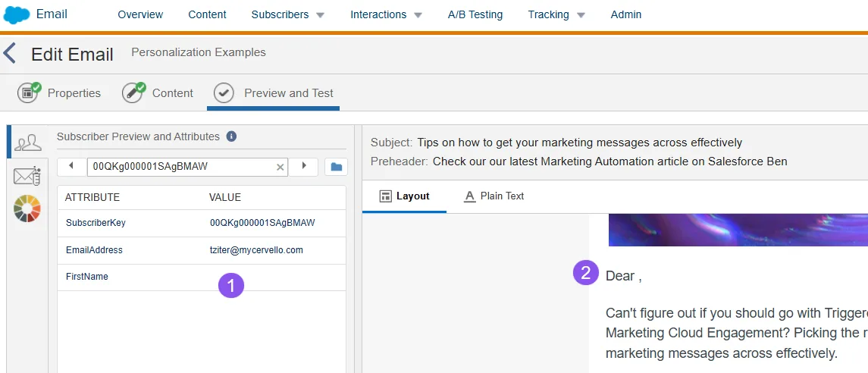The image size is (868, 373).
Task: Select the EmailAddress attribute label
Action: pyautogui.click(x=94, y=250)
